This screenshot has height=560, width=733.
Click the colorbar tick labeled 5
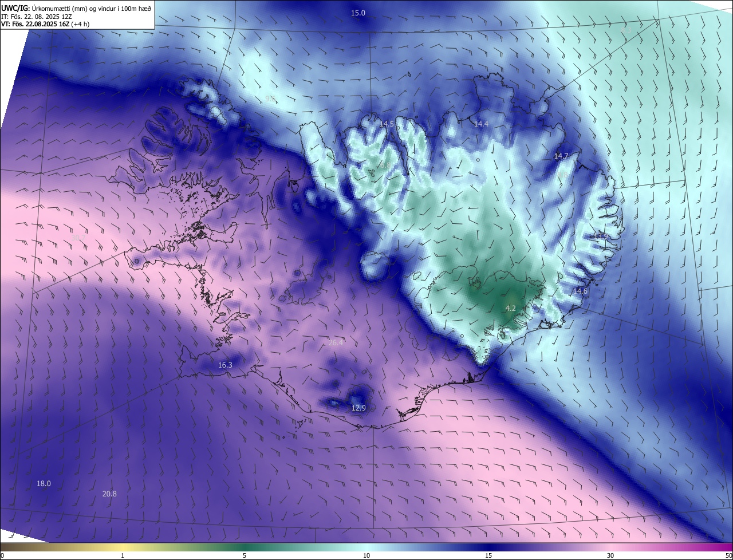click(245, 555)
